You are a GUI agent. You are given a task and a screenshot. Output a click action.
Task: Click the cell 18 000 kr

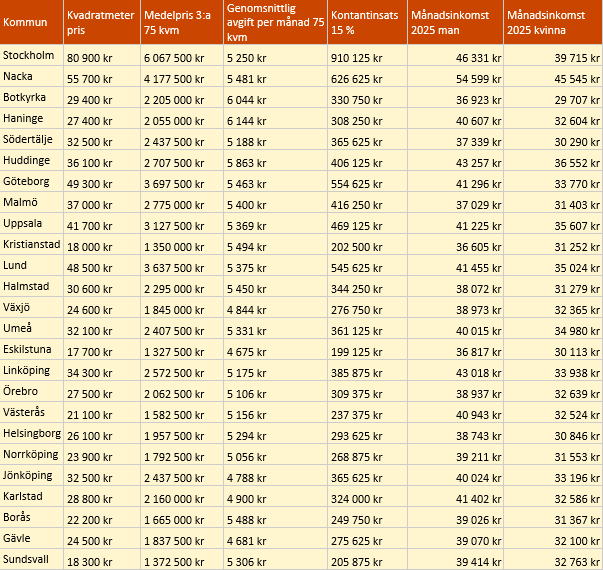(x=102, y=244)
